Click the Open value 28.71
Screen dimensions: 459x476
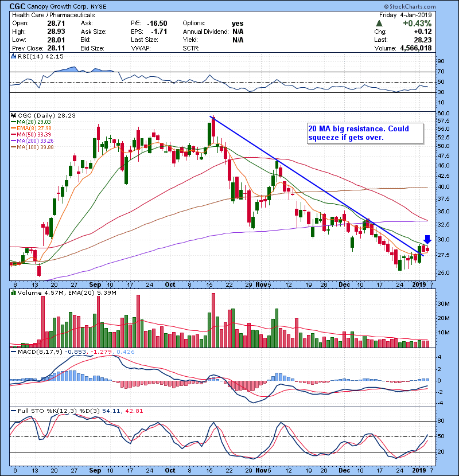(x=56, y=24)
